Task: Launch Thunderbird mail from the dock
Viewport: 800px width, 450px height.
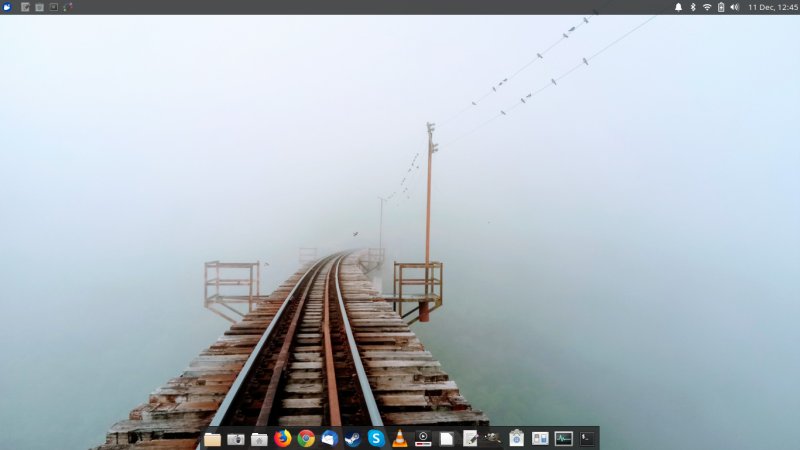Action: coord(329,438)
